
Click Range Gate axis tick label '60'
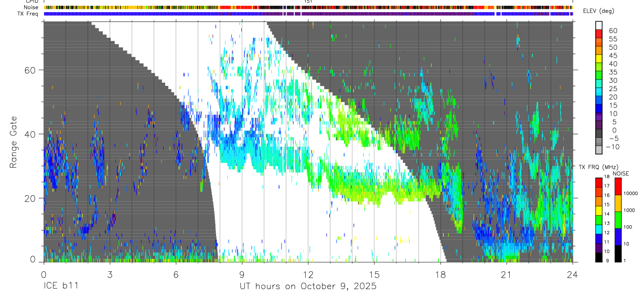point(29,70)
